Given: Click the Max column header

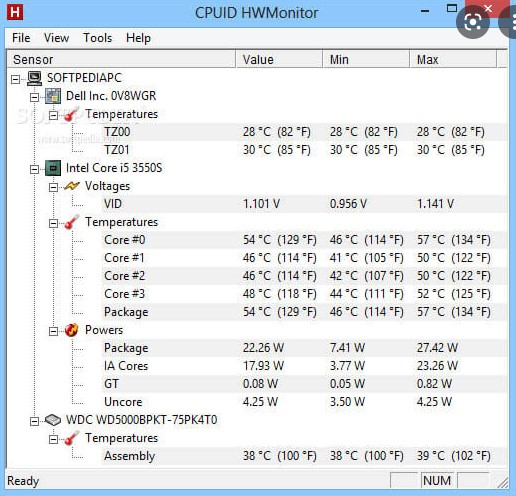Looking at the screenshot, I should pos(453,60).
